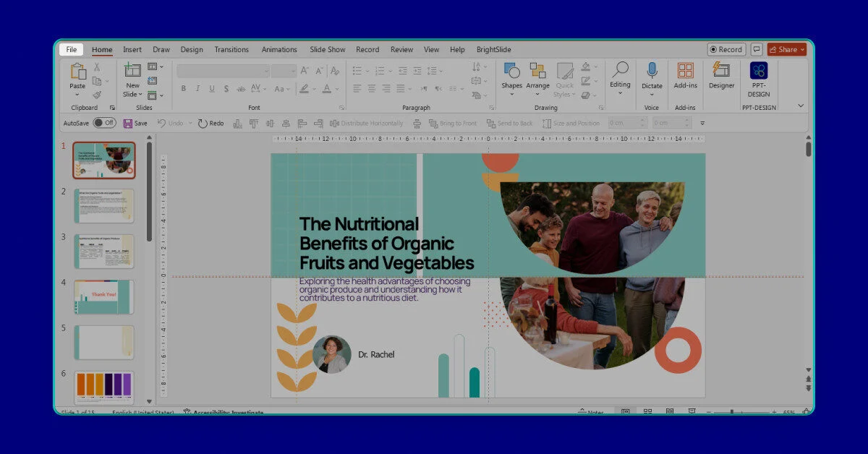Click the Record button at top right
868x454 pixels.
click(x=726, y=50)
